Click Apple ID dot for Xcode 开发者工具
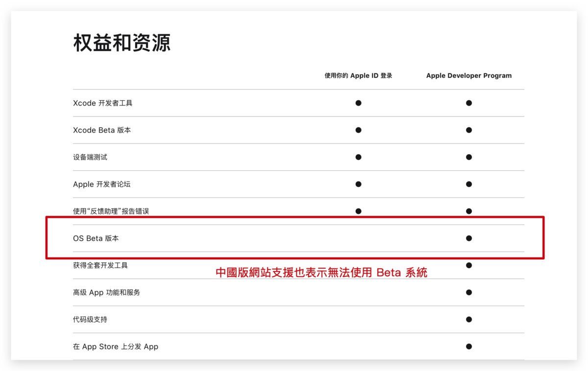Screen dimensions: 588x371 point(359,103)
